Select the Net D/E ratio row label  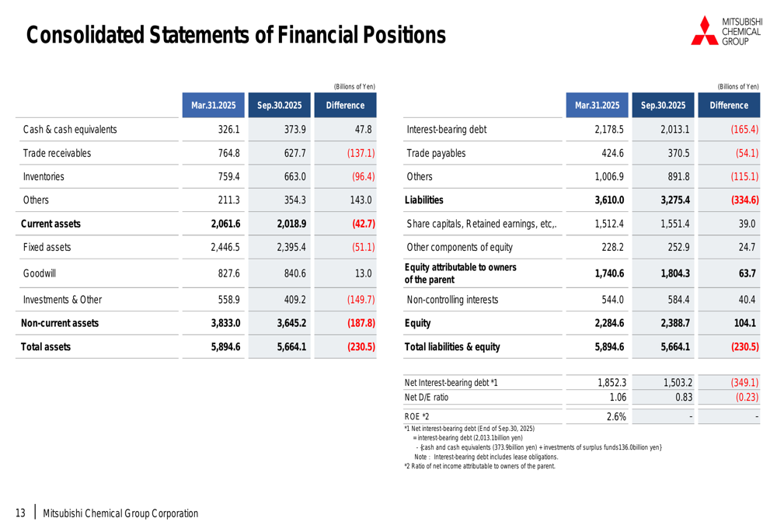coord(427,397)
